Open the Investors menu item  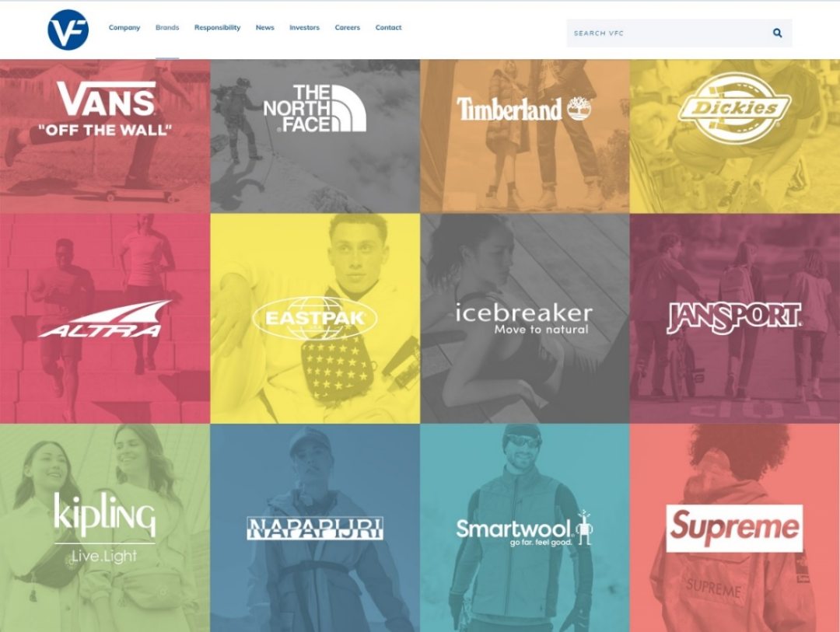click(x=304, y=27)
